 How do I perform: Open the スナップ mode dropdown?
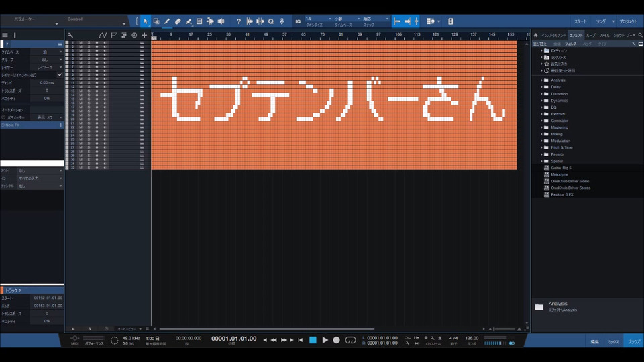tap(376, 19)
